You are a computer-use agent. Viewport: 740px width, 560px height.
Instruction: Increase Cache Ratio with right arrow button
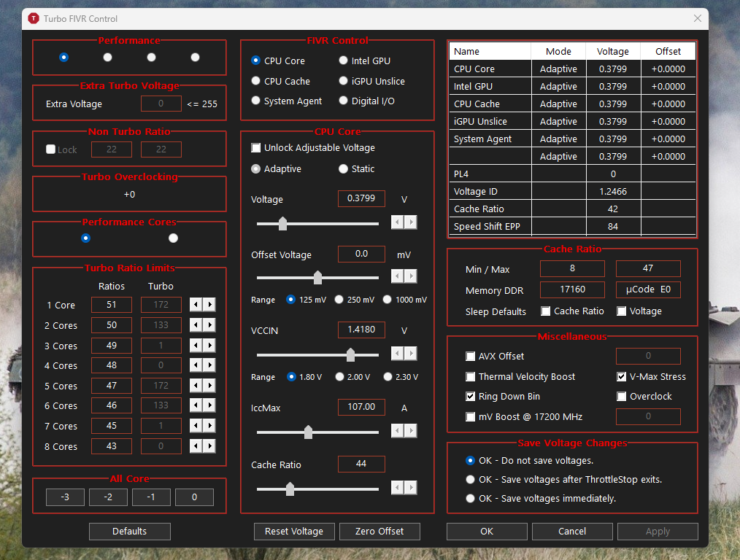411,487
